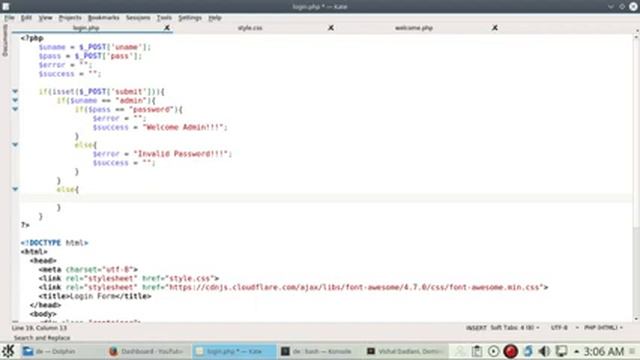Click the 3:06 AM clock
640x360 pixels.
pyautogui.click(x=604, y=351)
